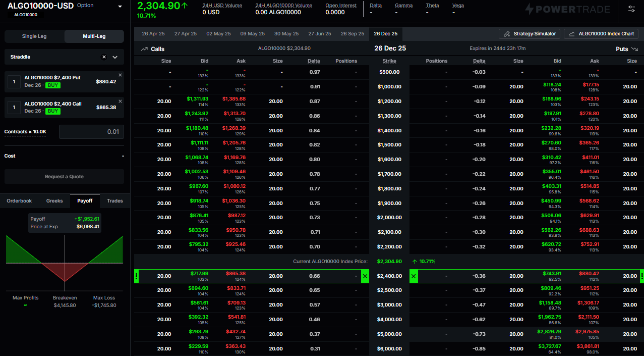Click the Theta label in header
The height and width of the screenshot is (356, 644).
(432, 6)
